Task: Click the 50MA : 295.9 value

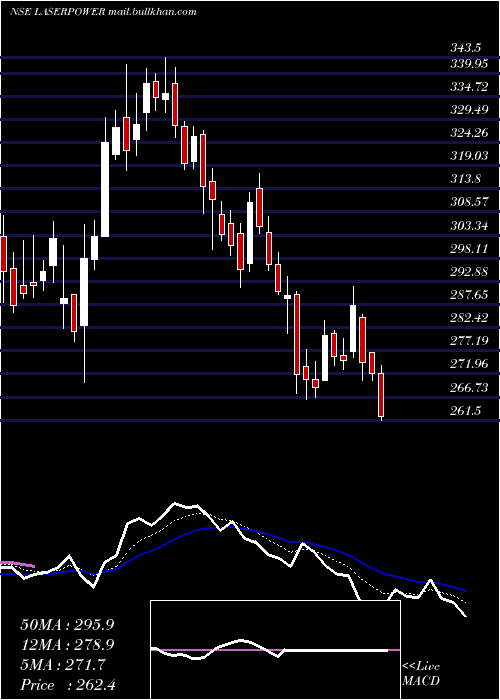Action: (x=67, y=625)
